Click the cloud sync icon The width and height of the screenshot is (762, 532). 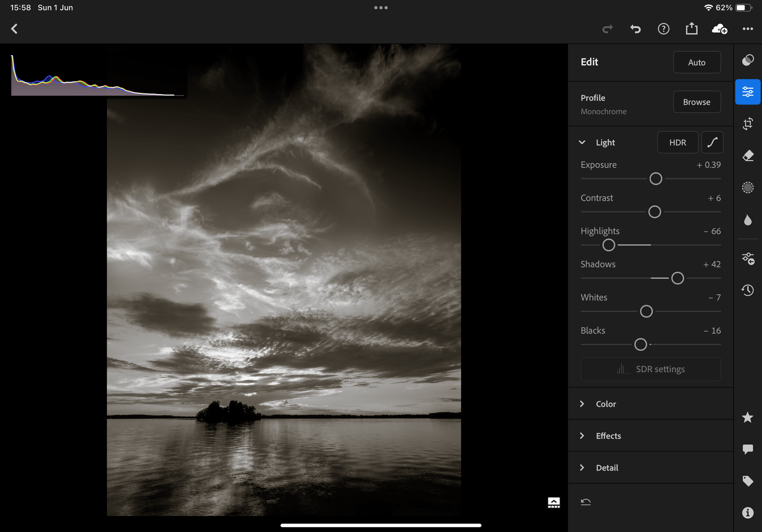(719, 29)
